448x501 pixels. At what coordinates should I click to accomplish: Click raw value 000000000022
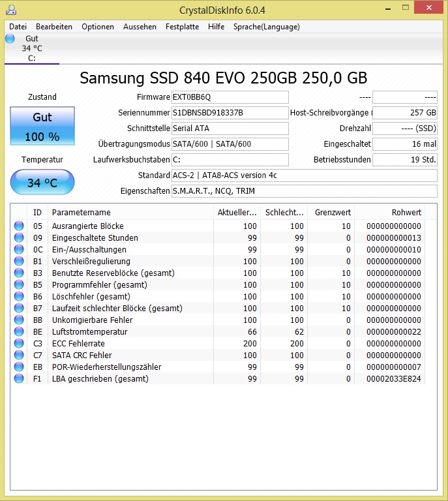[394, 332]
